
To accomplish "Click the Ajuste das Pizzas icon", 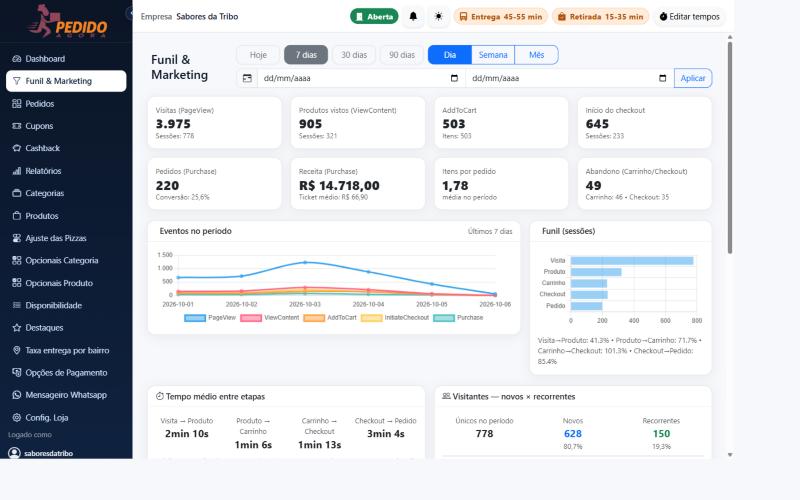I will point(17,238).
